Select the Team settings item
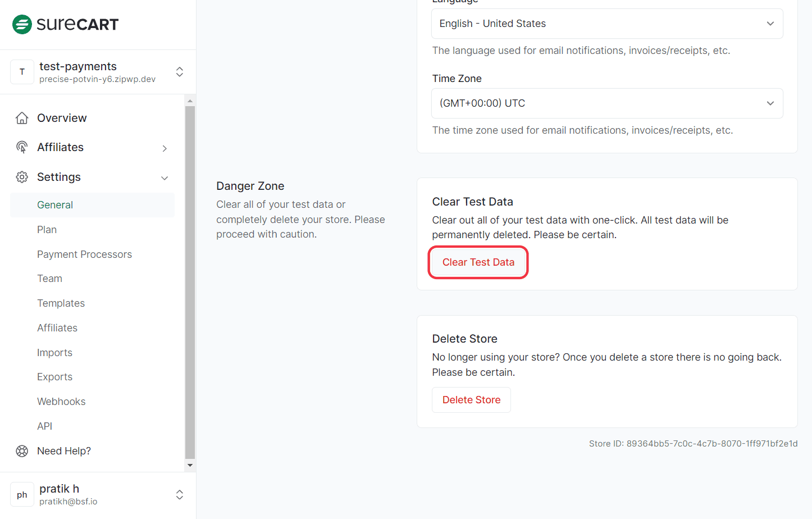Image resolution: width=812 pixels, height=519 pixels. click(x=49, y=279)
